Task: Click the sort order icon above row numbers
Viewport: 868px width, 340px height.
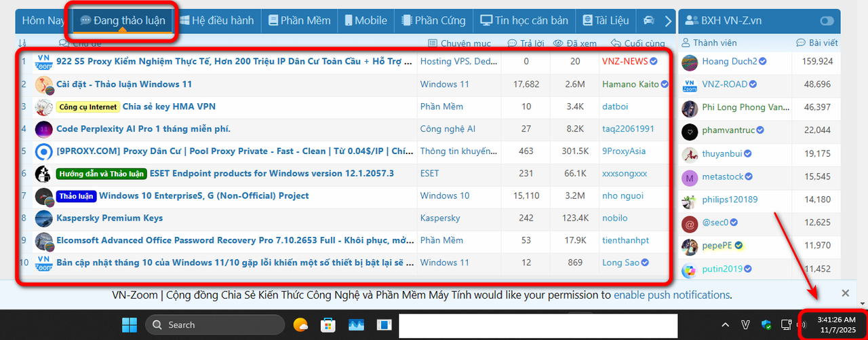Action: [23, 43]
